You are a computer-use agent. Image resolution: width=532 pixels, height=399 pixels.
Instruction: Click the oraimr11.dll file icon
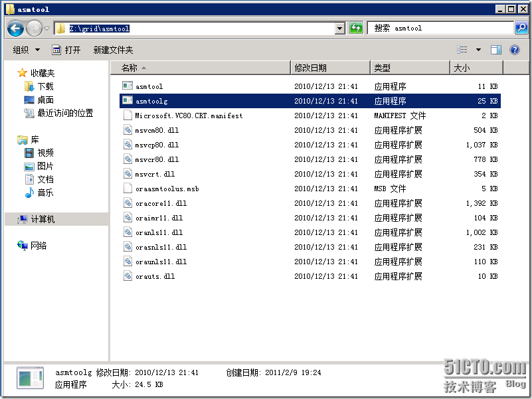pyautogui.click(x=128, y=217)
